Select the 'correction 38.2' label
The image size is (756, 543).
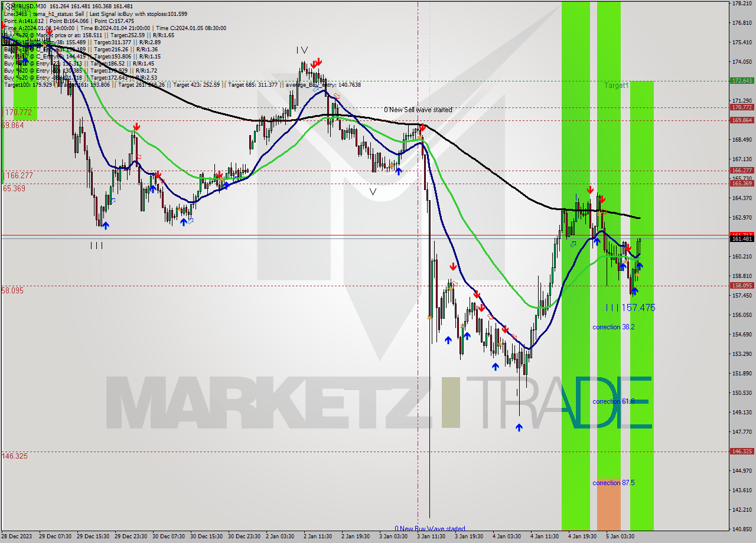point(614,327)
